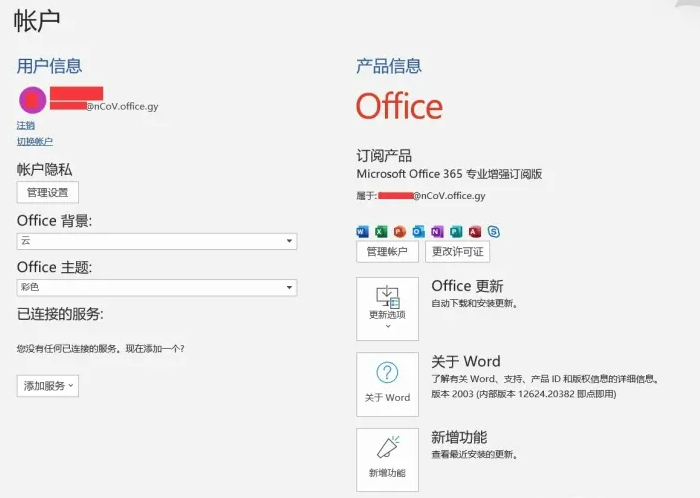
Task: Click the Office 更新 heading text
Action: (467, 286)
